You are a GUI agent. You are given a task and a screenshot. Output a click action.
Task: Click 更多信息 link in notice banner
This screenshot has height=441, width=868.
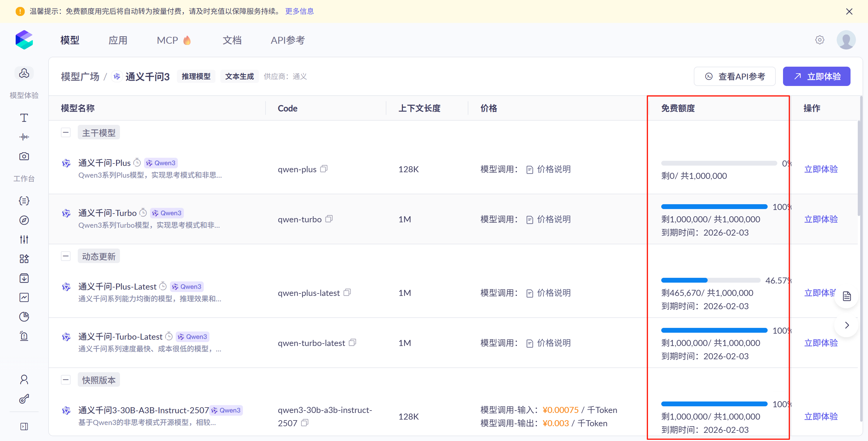[299, 11]
